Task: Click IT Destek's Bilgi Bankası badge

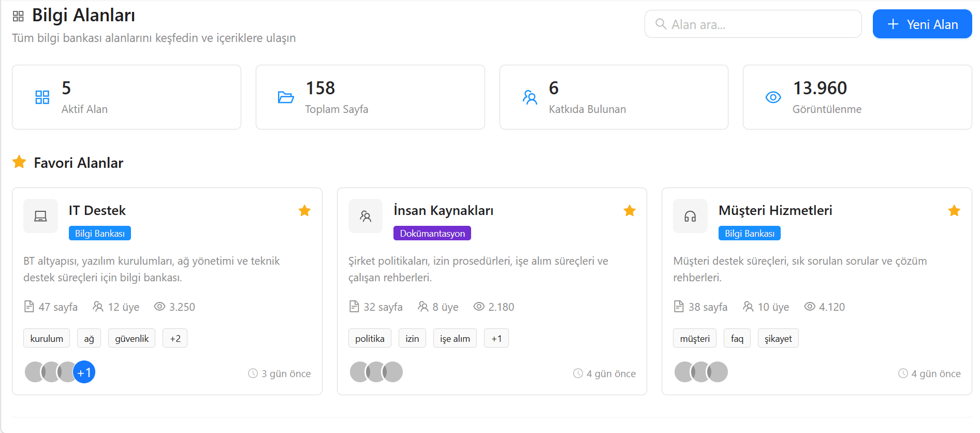Action: (x=100, y=233)
